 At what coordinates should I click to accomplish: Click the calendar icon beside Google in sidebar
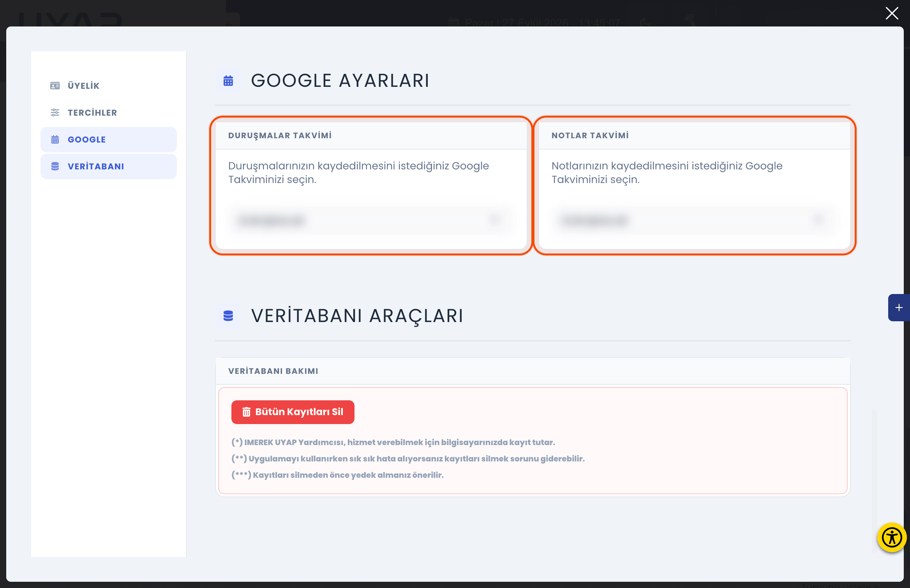click(55, 139)
